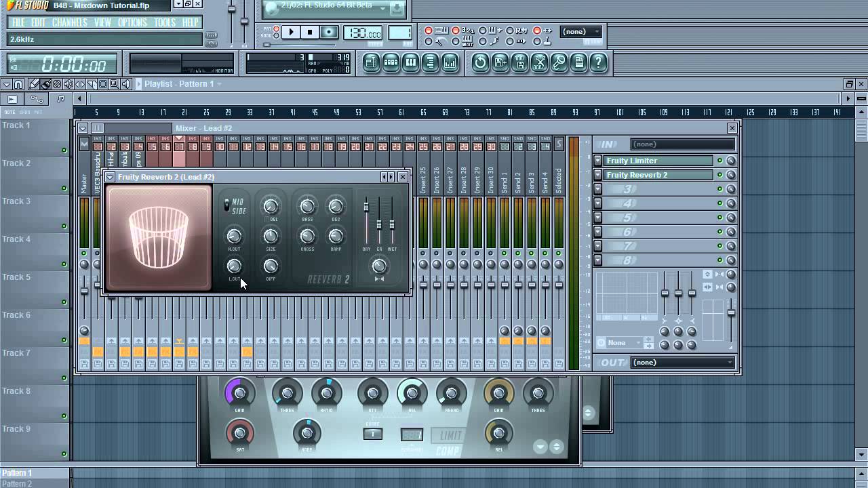Click the record button in transport
Image resolution: width=868 pixels, height=488 pixels.
(x=329, y=32)
